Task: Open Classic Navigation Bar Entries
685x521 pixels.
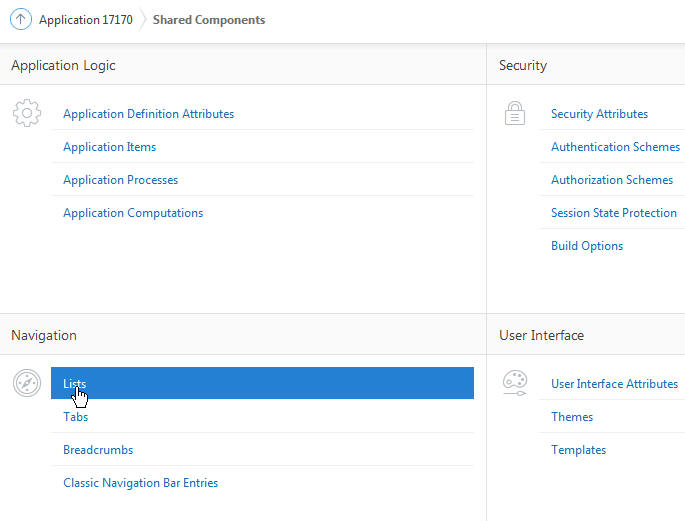Action: point(140,483)
